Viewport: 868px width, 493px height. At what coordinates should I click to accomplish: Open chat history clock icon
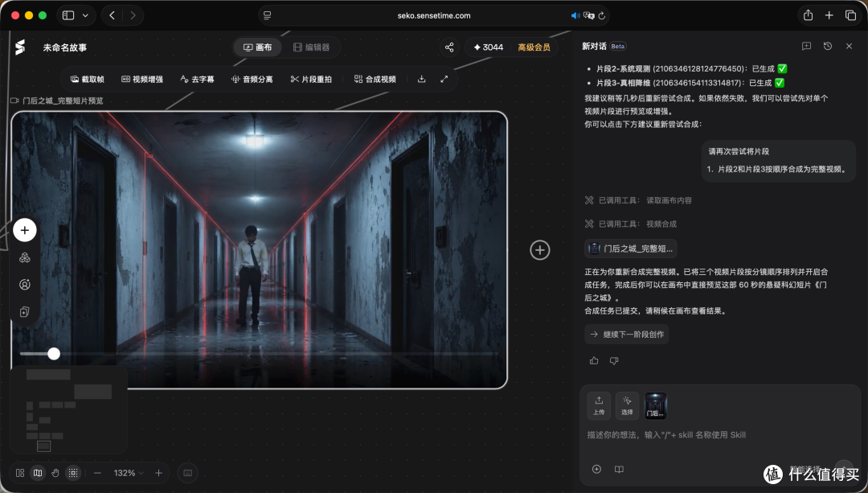tap(828, 47)
